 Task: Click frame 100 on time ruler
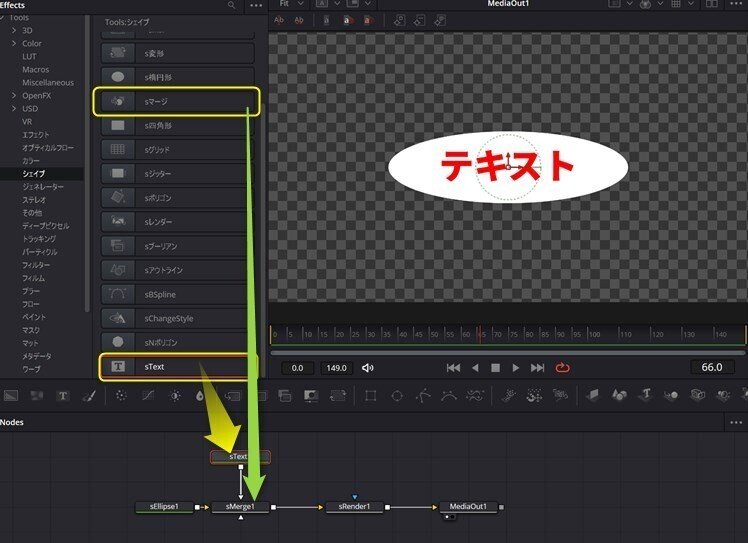[594, 334]
